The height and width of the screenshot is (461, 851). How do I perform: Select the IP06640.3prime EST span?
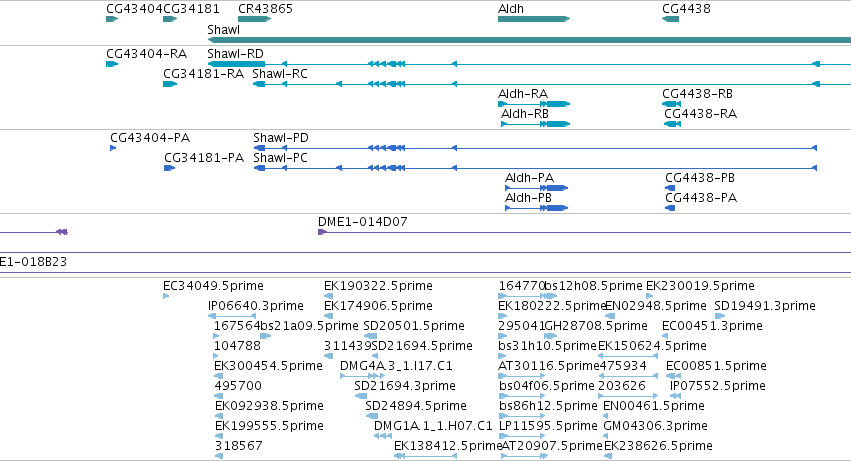(x=232, y=316)
